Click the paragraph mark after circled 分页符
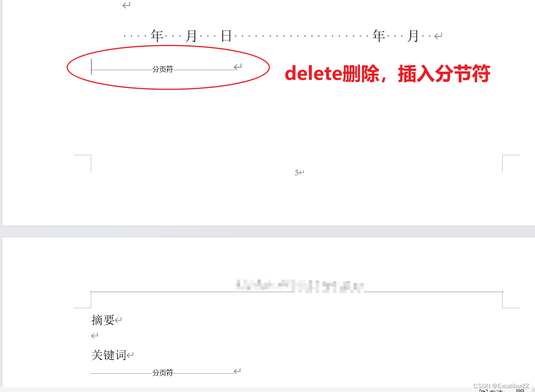 [238, 67]
